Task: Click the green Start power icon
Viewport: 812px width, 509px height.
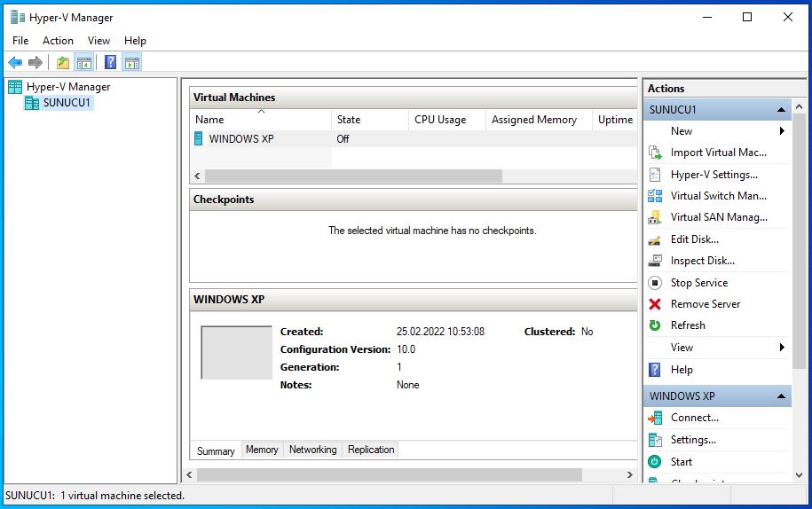Action: coord(655,461)
